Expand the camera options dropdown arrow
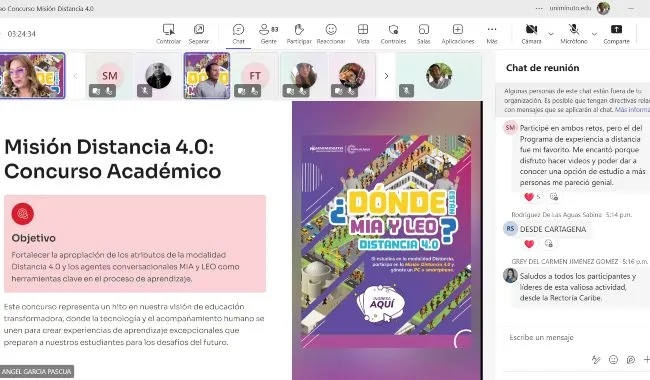 click(551, 34)
